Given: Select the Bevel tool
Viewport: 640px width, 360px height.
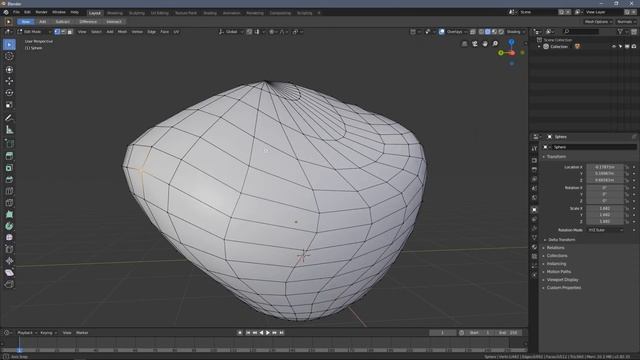Looking at the screenshot, I should tap(9, 180).
